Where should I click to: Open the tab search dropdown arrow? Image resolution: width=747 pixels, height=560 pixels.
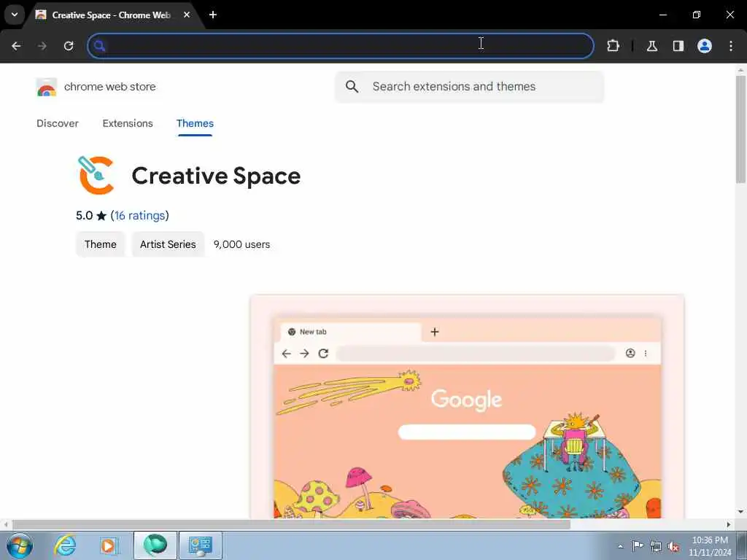click(15, 15)
